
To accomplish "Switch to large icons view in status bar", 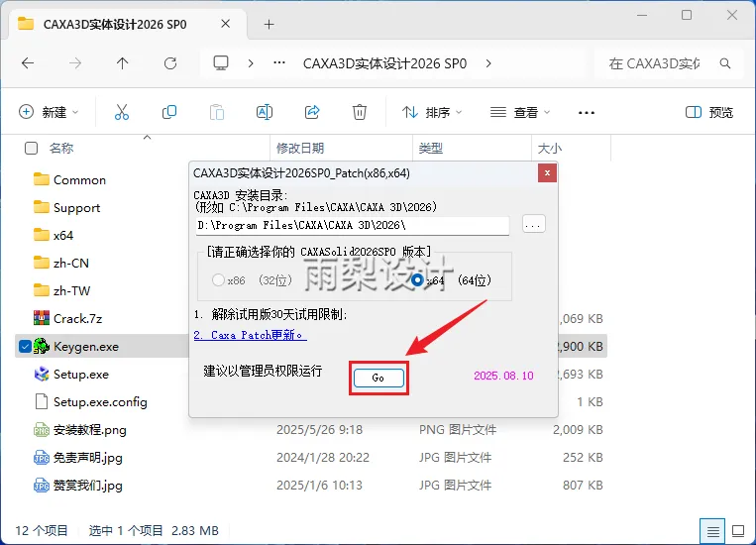I will (738, 531).
